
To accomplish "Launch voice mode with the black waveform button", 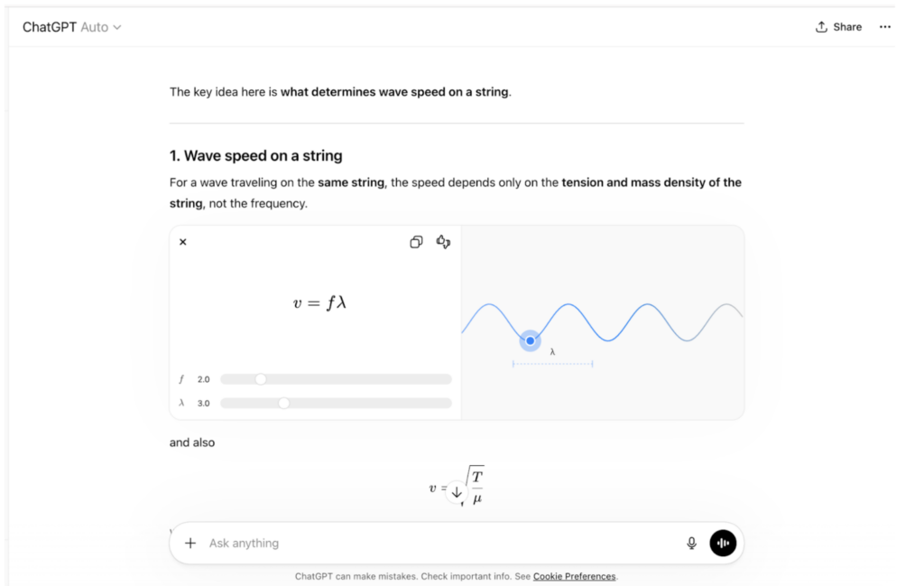I will [723, 543].
